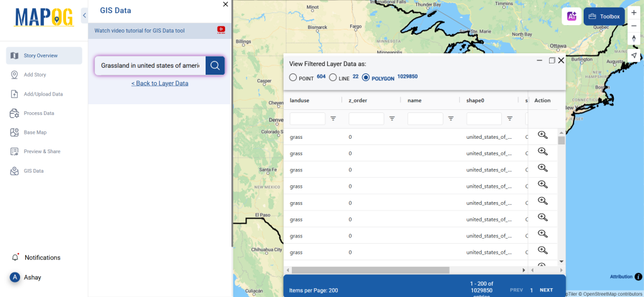Zoom in on the map
This screenshot has height=297, width=644.
click(634, 13)
